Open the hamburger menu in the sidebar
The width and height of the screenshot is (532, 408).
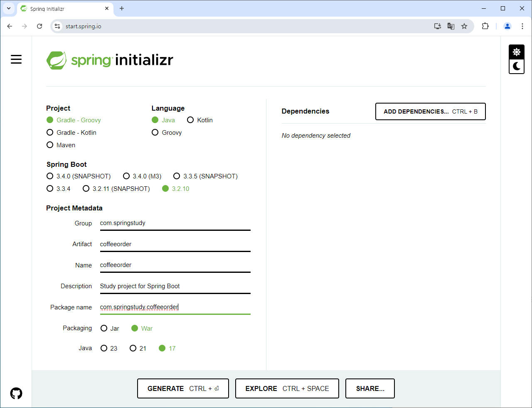click(16, 59)
